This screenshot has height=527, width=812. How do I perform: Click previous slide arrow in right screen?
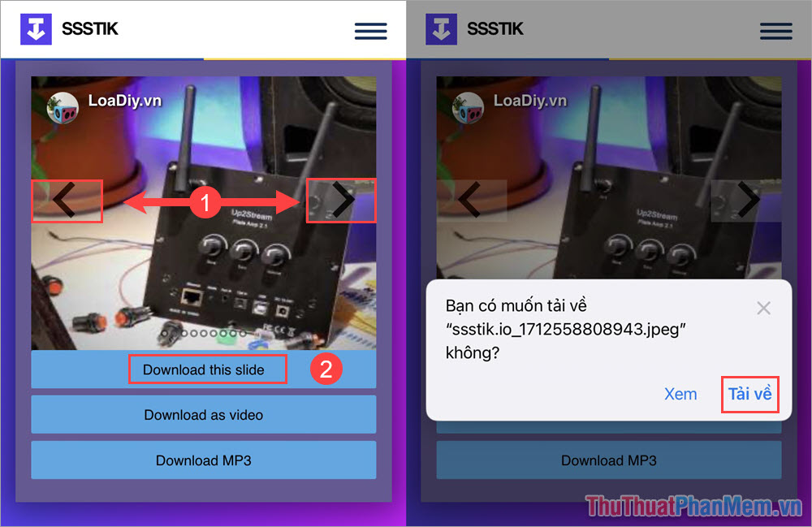[x=472, y=201]
